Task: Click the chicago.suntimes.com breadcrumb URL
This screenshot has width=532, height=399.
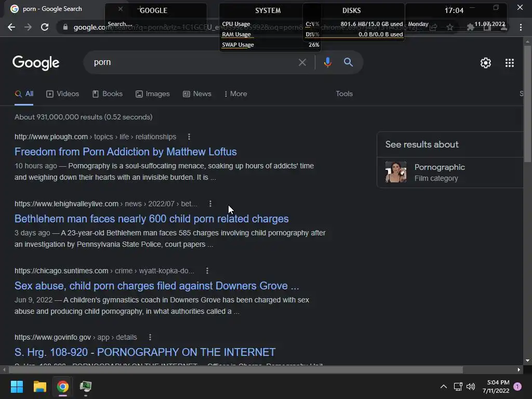Action: (x=104, y=271)
